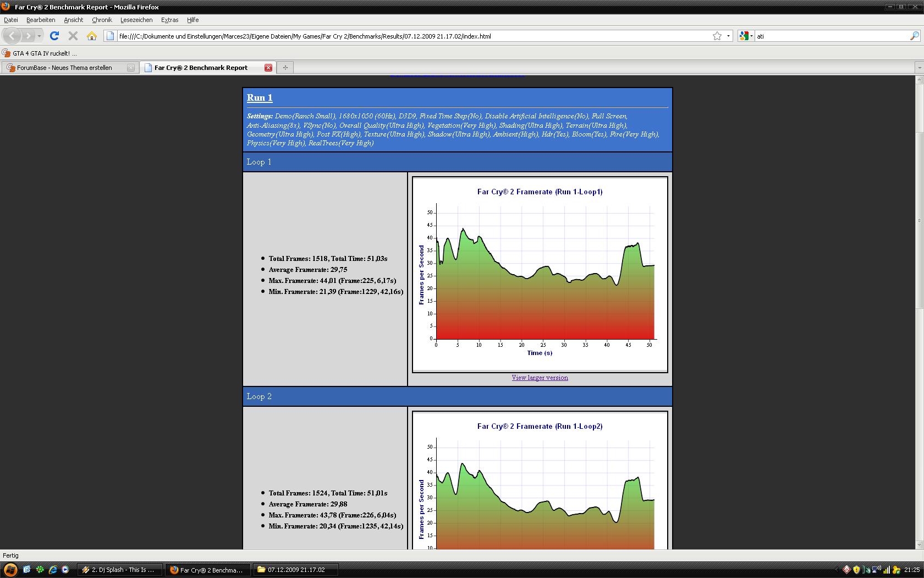The image size is (924, 578).
Task: Open the Hilfe menu
Action: [x=193, y=20]
